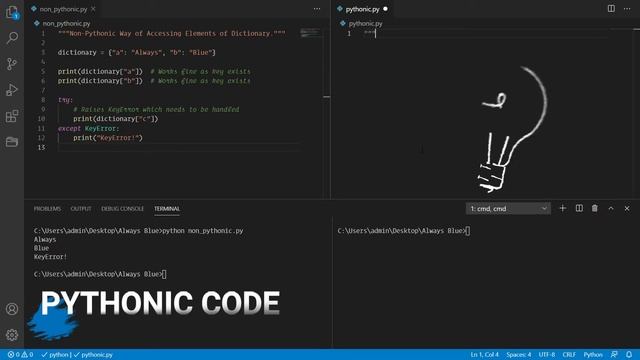Click pythonic.py breadcrumb

[x=365, y=24]
